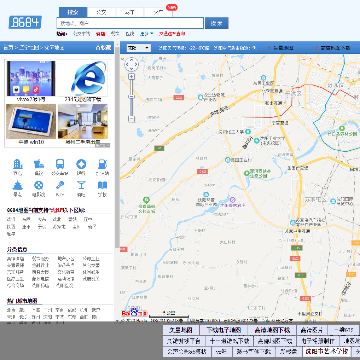This screenshot has width=360, height=360.
Task: Select the bus station category icon
Action: [x=60, y=164]
